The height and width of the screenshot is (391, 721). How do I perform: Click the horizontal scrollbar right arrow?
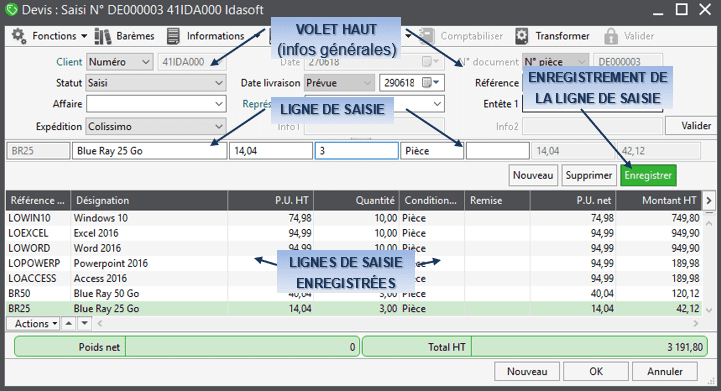click(696, 323)
